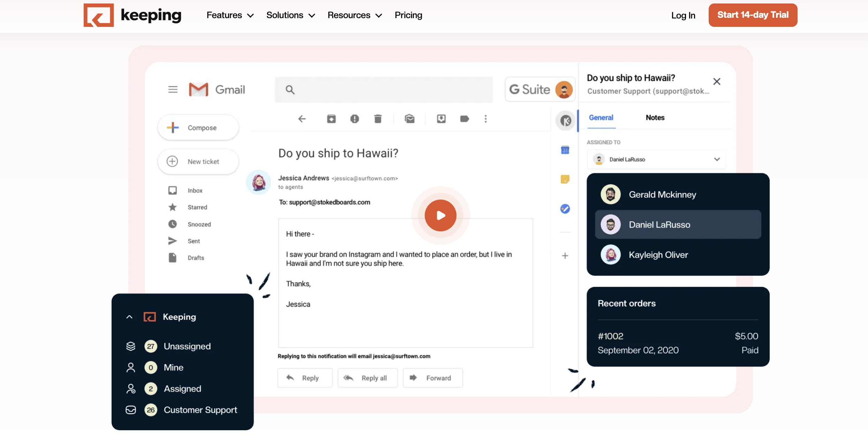
Task: Click the Log In link
Action: click(683, 16)
